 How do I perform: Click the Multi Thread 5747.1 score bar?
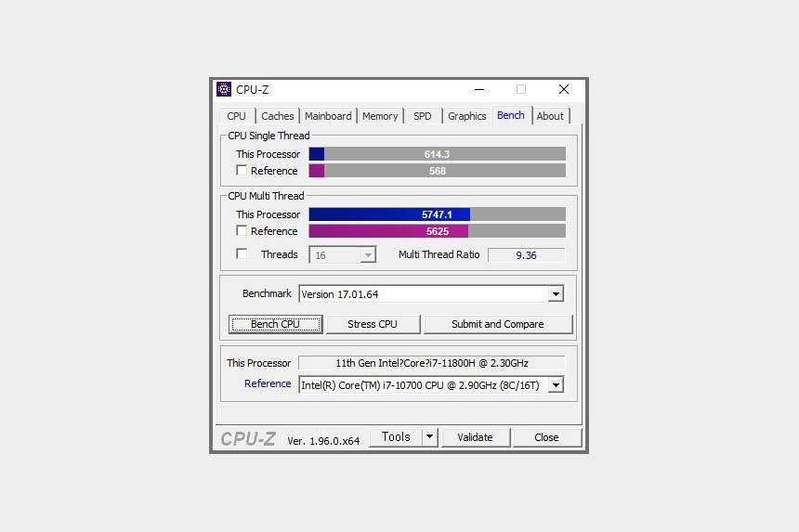438,214
